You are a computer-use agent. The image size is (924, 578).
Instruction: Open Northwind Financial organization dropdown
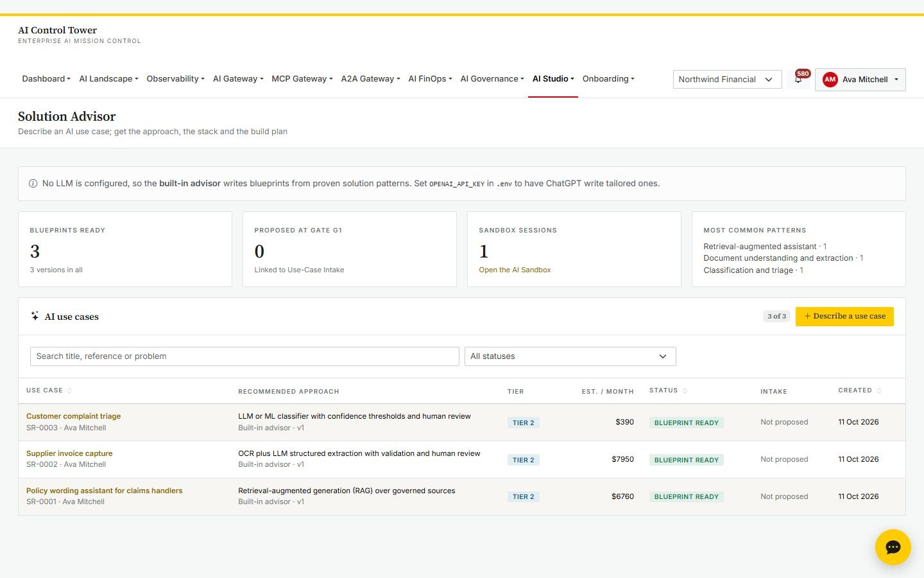(x=727, y=80)
